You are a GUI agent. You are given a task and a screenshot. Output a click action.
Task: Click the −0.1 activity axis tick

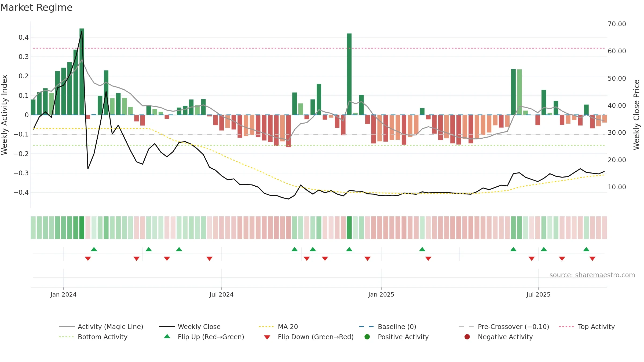(21, 134)
